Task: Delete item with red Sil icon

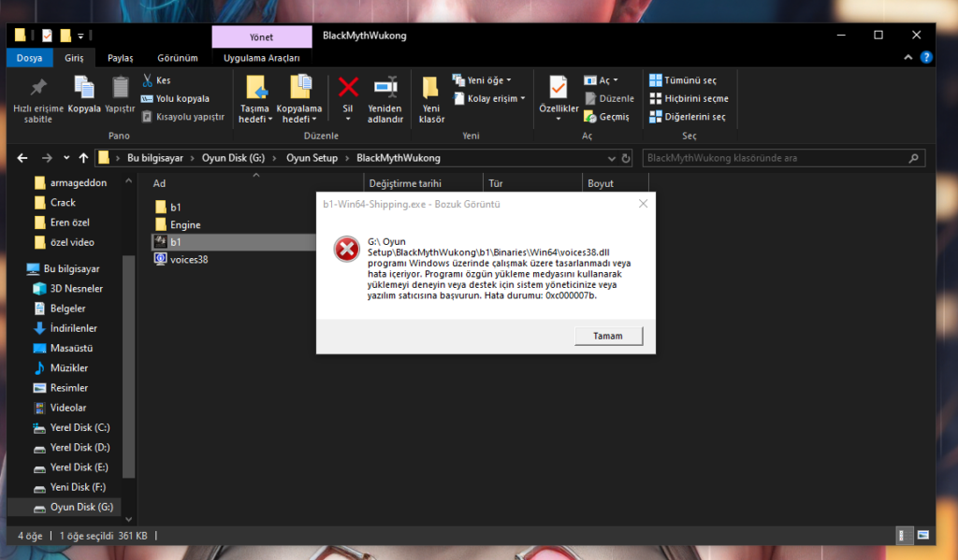Action: pos(348,87)
